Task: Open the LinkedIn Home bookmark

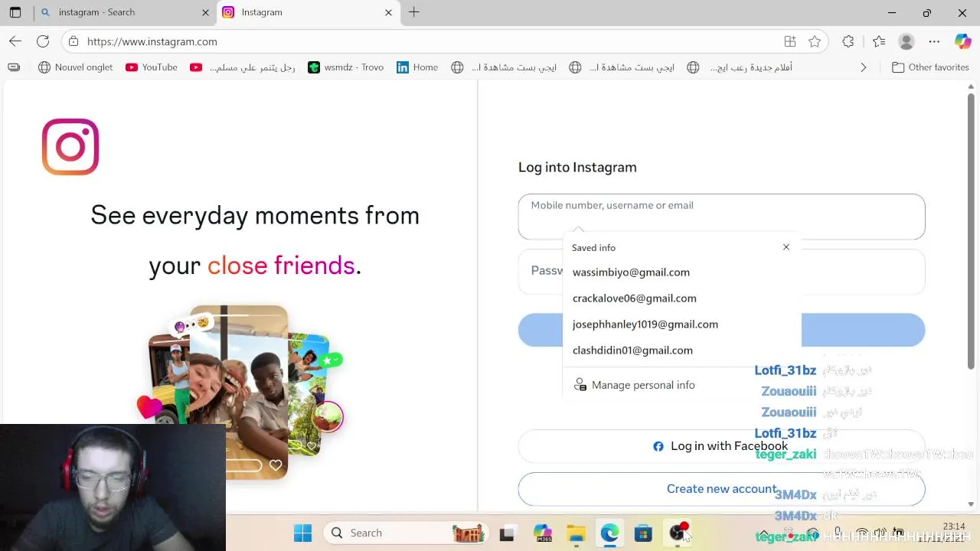Action: click(417, 67)
